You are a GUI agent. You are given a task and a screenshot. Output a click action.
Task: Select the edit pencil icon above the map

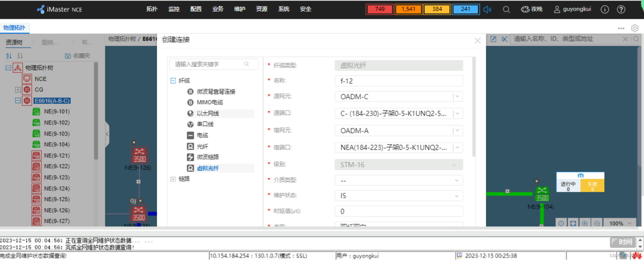[493, 39]
